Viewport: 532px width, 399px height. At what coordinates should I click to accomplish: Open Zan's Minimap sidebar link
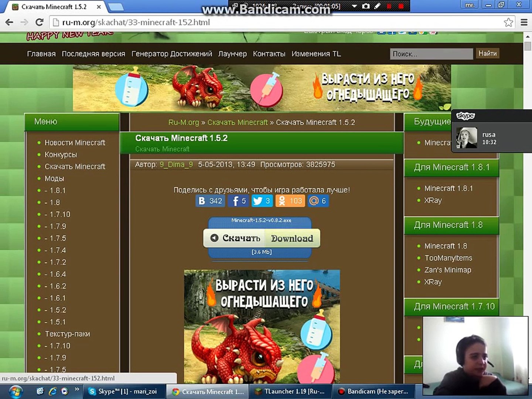click(x=448, y=270)
